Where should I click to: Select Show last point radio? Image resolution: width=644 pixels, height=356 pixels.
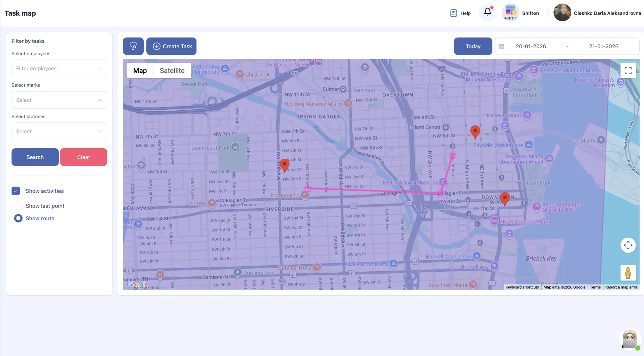(x=18, y=206)
